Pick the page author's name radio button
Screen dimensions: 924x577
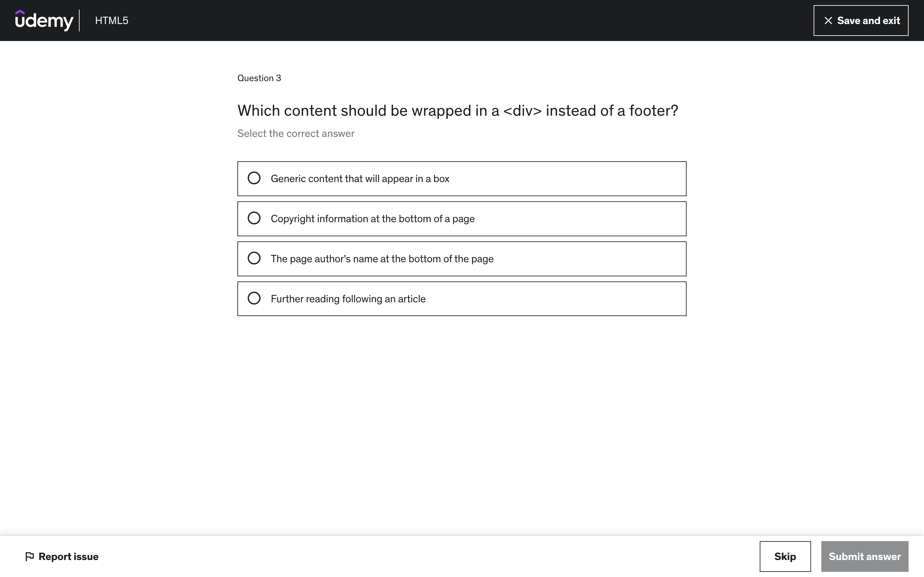pos(254,258)
